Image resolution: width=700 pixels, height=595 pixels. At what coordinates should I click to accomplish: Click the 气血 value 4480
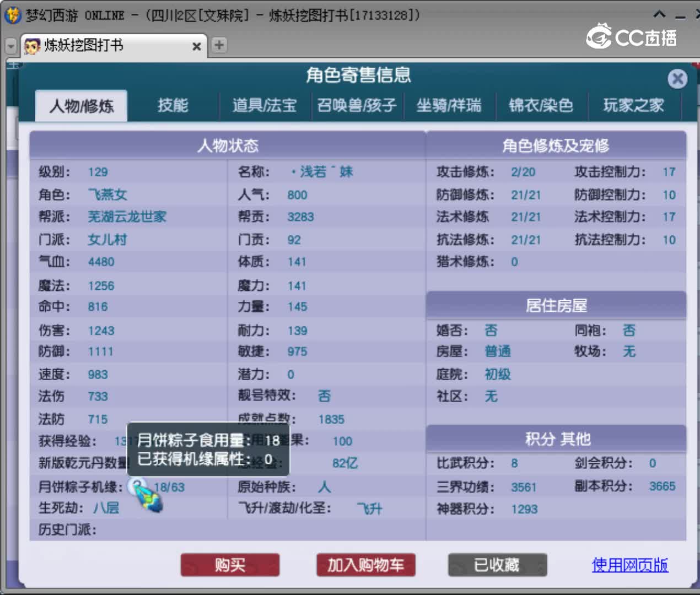point(101,262)
